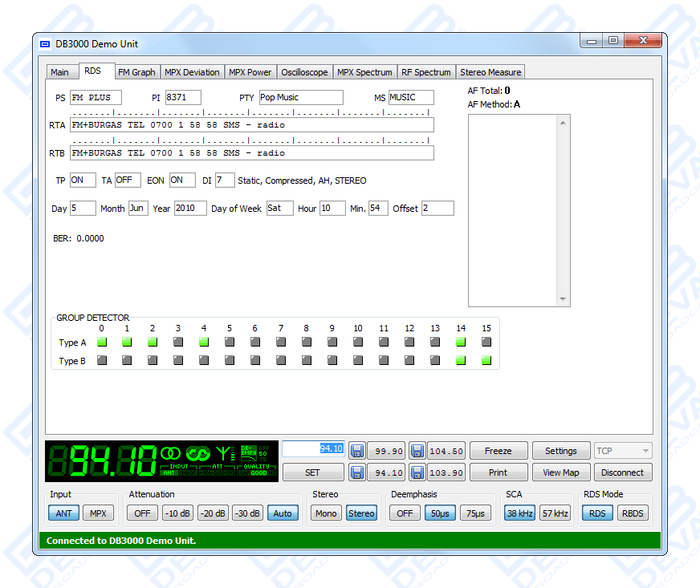
Task: Click the save icon beside preset 104.50
Action: (x=417, y=451)
